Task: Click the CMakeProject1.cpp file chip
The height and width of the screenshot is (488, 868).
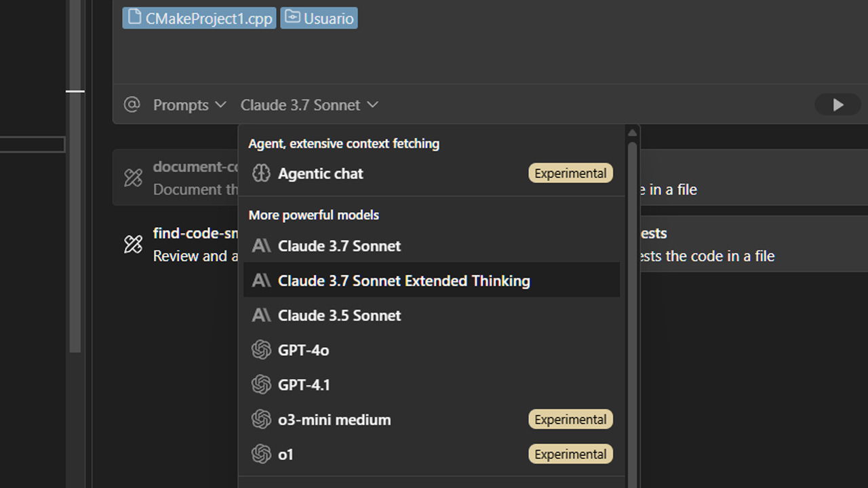Action: coord(200,18)
